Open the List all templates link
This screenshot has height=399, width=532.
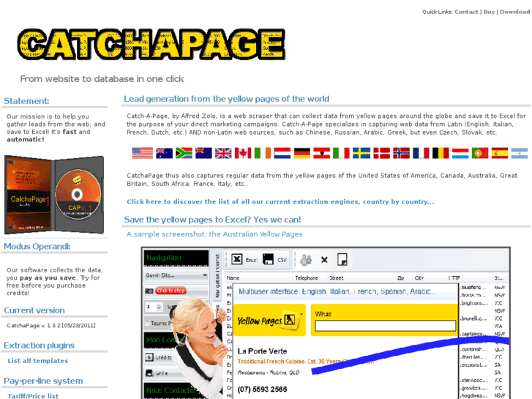pos(37,361)
